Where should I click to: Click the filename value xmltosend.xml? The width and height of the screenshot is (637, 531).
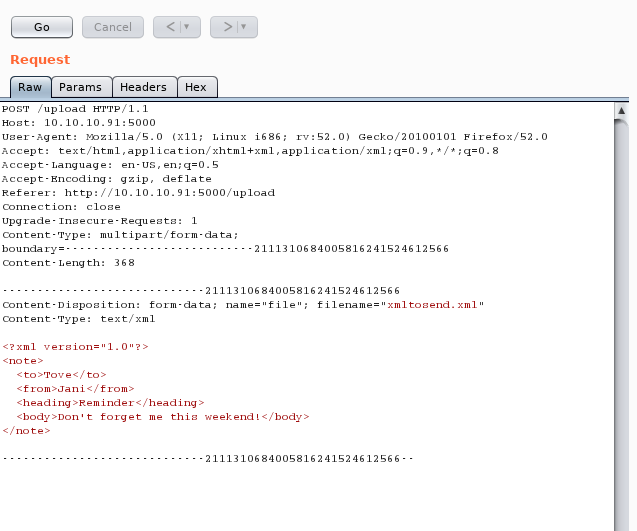click(x=433, y=304)
